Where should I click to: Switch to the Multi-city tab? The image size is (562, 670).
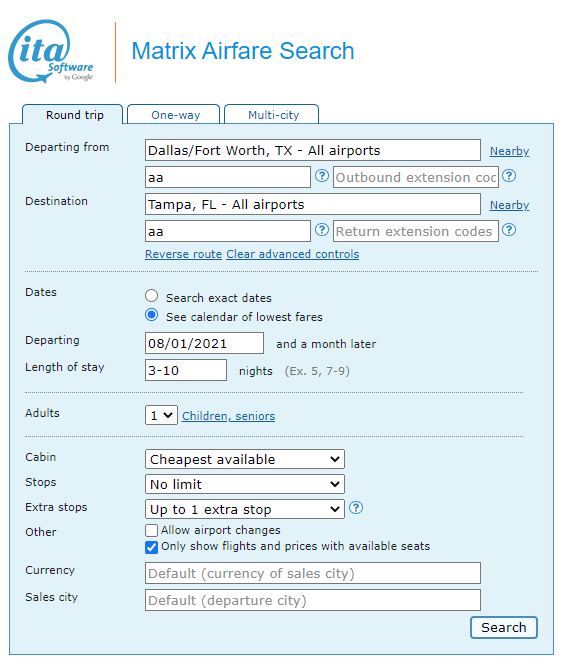[272, 115]
